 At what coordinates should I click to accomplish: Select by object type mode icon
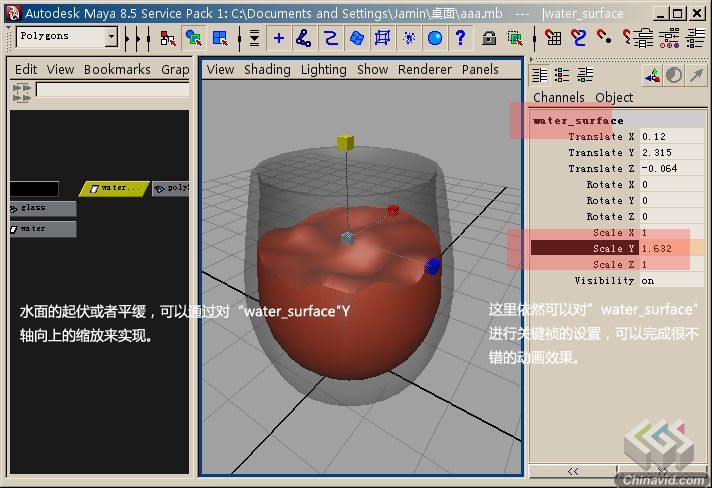coord(194,38)
